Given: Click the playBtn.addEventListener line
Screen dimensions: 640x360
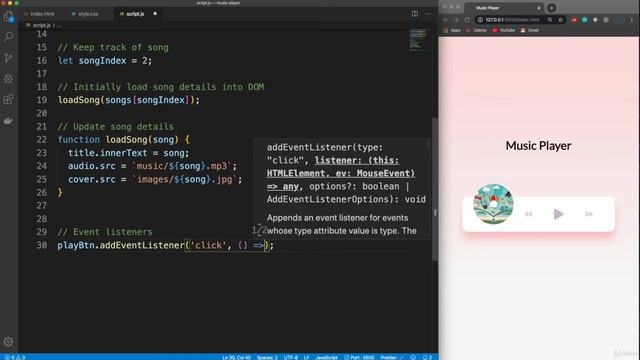Looking at the screenshot, I should tap(165, 245).
